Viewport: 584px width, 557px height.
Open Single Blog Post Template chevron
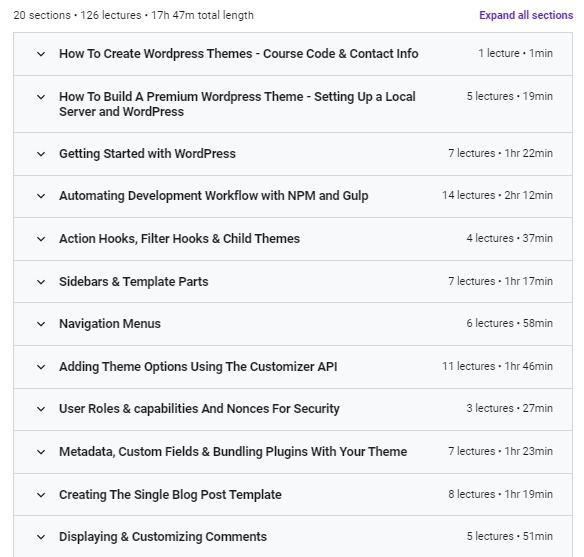(x=41, y=495)
